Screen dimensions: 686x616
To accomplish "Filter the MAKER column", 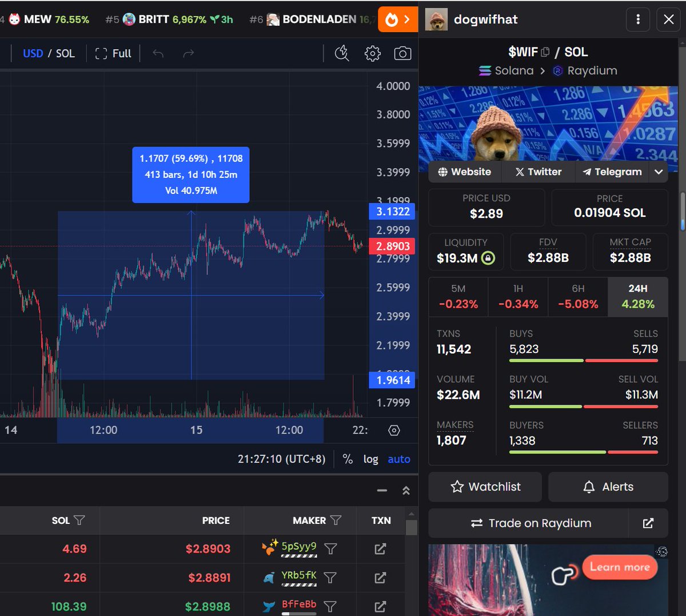I will click(x=336, y=520).
